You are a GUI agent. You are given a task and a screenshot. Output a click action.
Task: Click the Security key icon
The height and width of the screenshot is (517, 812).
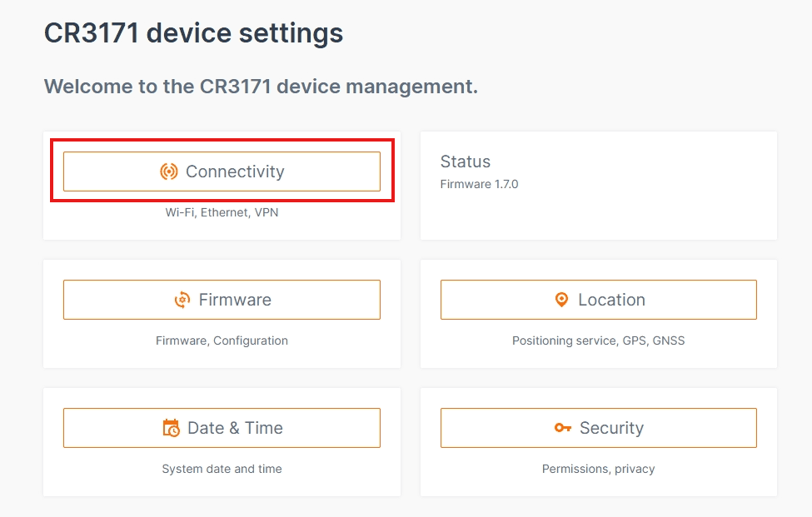pos(563,427)
